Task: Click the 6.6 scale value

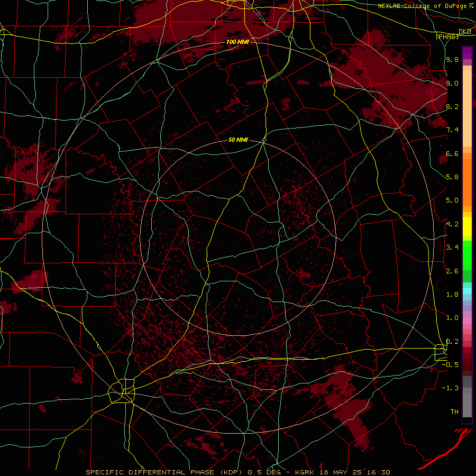Action: pos(452,153)
